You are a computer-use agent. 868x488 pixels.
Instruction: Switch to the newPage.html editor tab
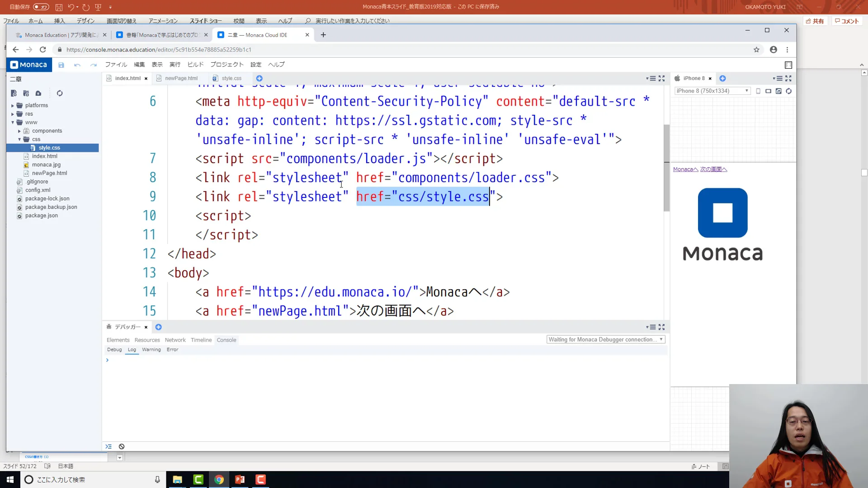(181, 78)
